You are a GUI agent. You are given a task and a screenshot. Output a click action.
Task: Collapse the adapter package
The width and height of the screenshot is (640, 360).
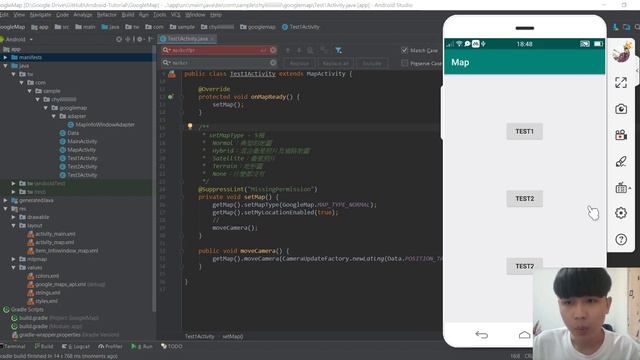pos(53,116)
